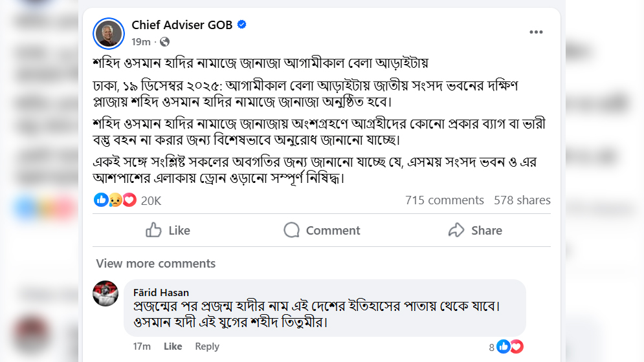The height and width of the screenshot is (362, 644).
Task: Expand View more comments
Action: (156, 264)
